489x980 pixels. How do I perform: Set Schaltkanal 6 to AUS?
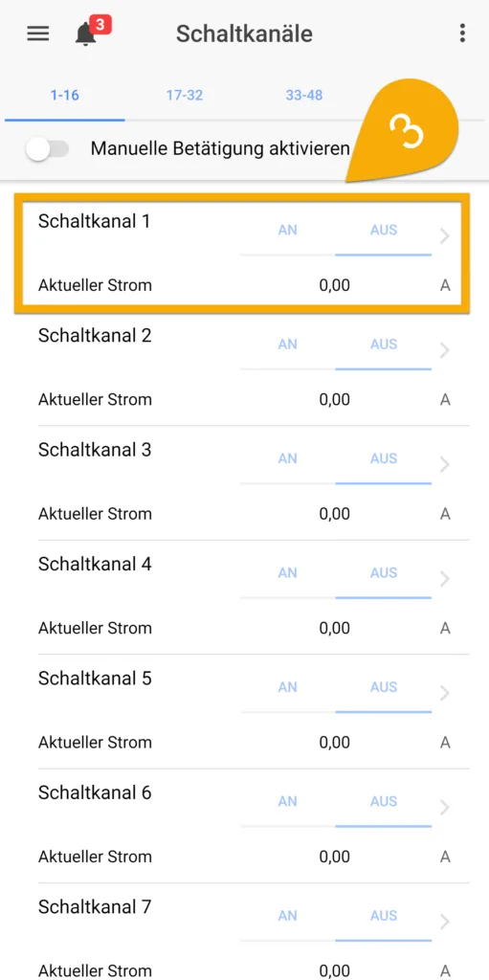point(384,802)
